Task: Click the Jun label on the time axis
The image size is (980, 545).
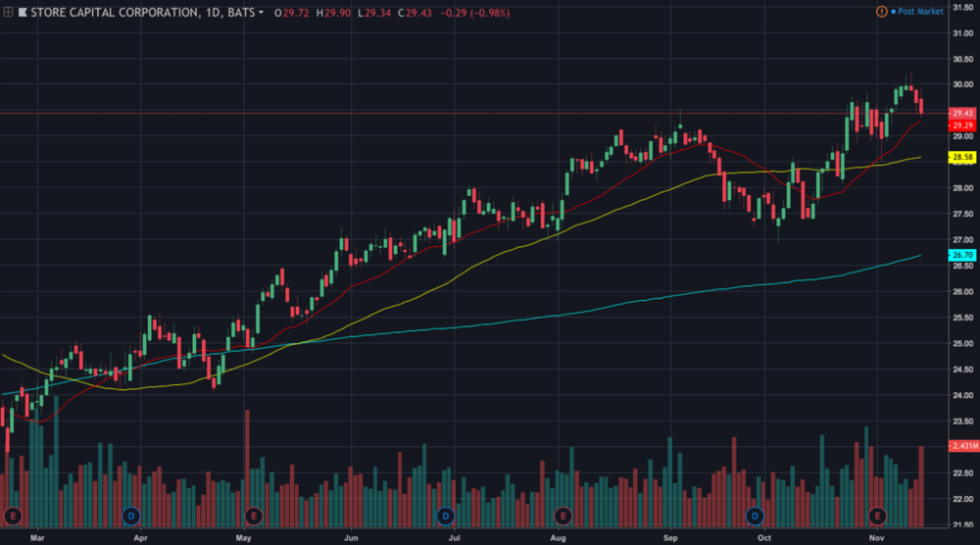Action: (351, 537)
